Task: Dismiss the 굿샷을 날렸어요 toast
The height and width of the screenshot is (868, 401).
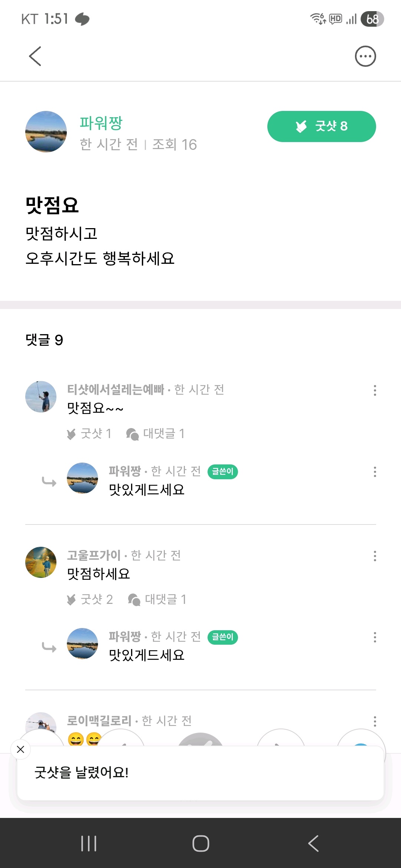Action: [x=21, y=749]
